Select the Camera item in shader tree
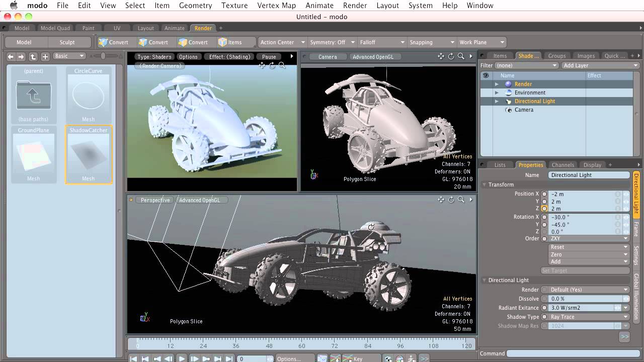Screen dimensions: 644x362 524,110
